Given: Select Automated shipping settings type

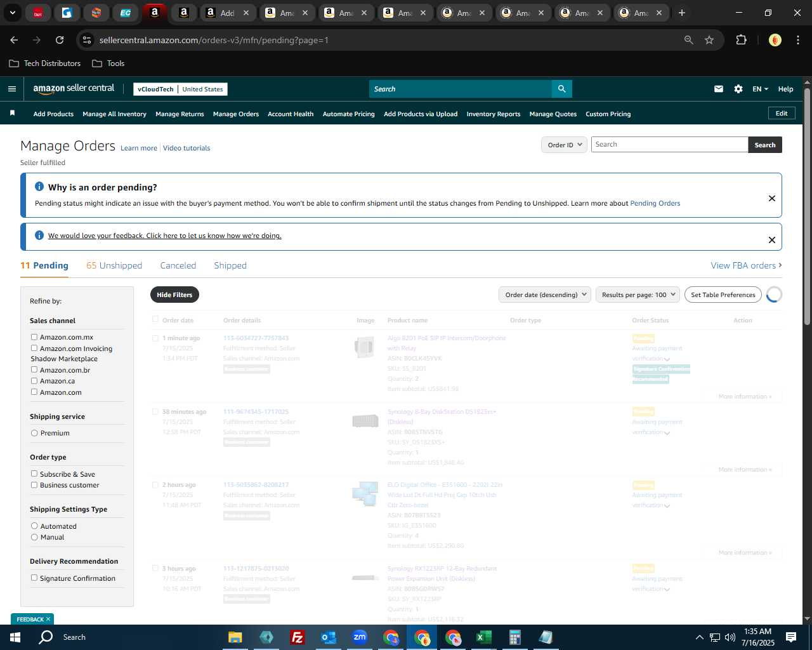Looking at the screenshot, I should coord(34,526).
